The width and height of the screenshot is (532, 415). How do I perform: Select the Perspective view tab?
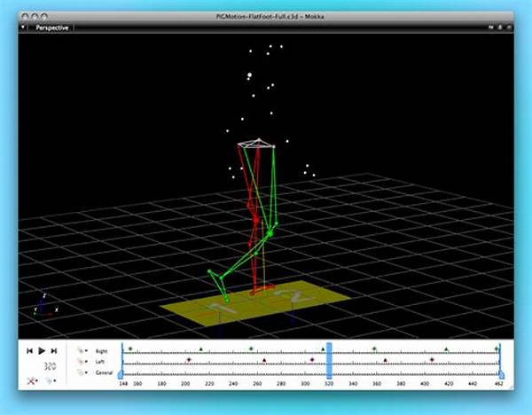pos(51,27)
